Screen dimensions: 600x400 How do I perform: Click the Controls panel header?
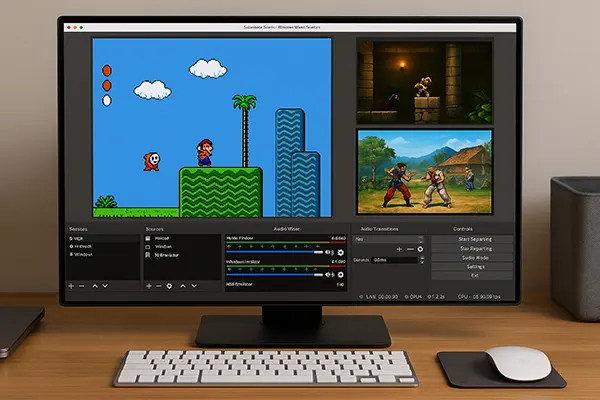tap(463, 229)
